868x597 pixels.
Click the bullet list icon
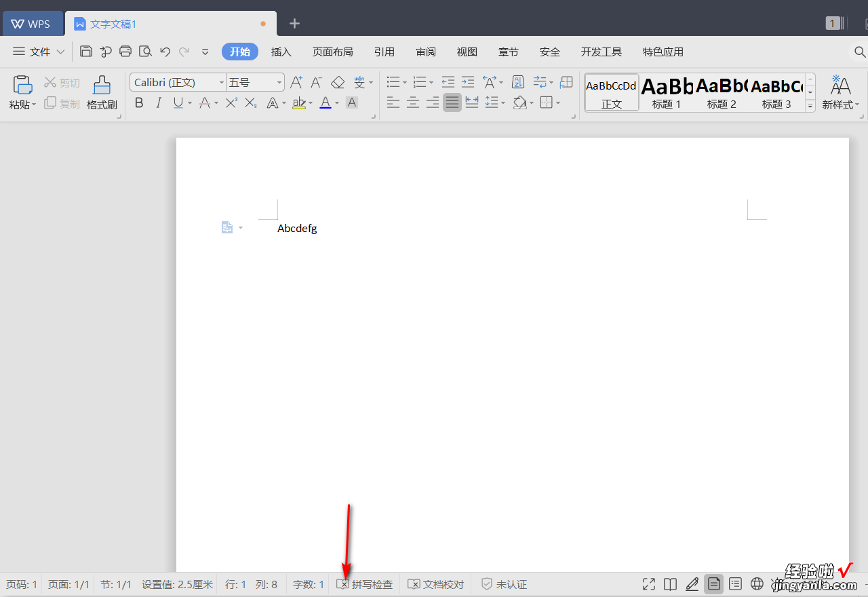[393, 83]
